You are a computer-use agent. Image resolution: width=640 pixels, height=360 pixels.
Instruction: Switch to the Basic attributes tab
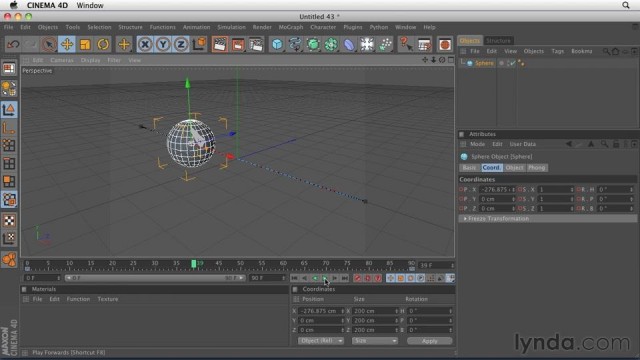[x=469, y=168]
